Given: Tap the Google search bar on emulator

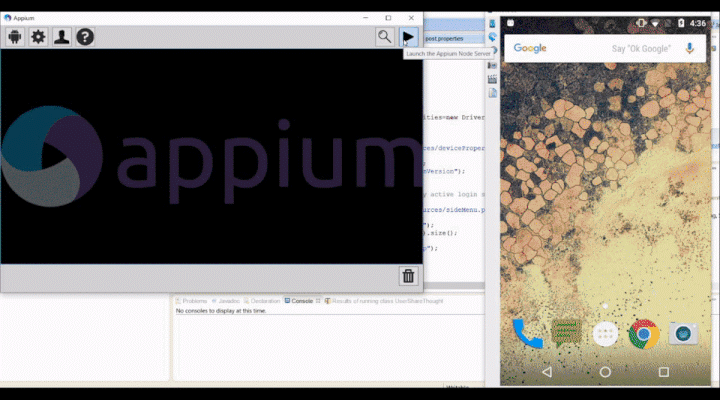Looking at the screenshot, I should (605, 48).
